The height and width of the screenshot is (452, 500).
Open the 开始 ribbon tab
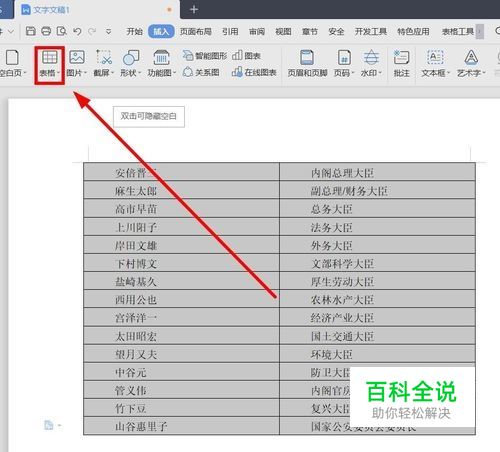point(134,32)
